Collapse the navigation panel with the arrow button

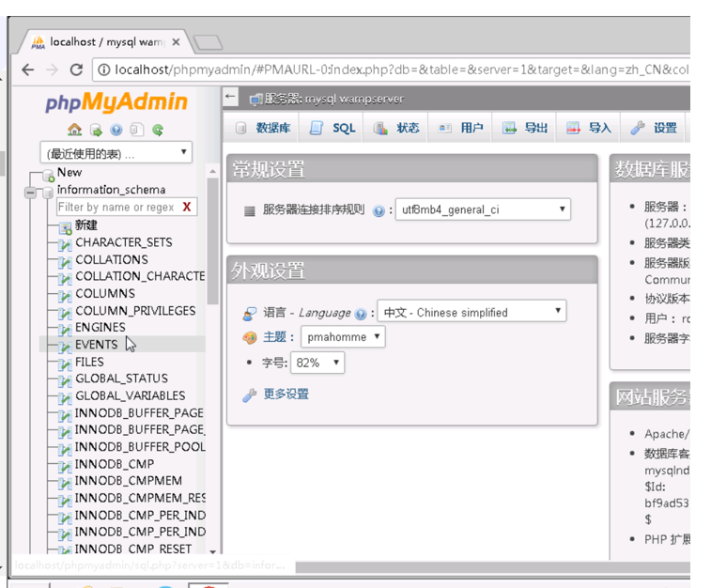[230, 96]
